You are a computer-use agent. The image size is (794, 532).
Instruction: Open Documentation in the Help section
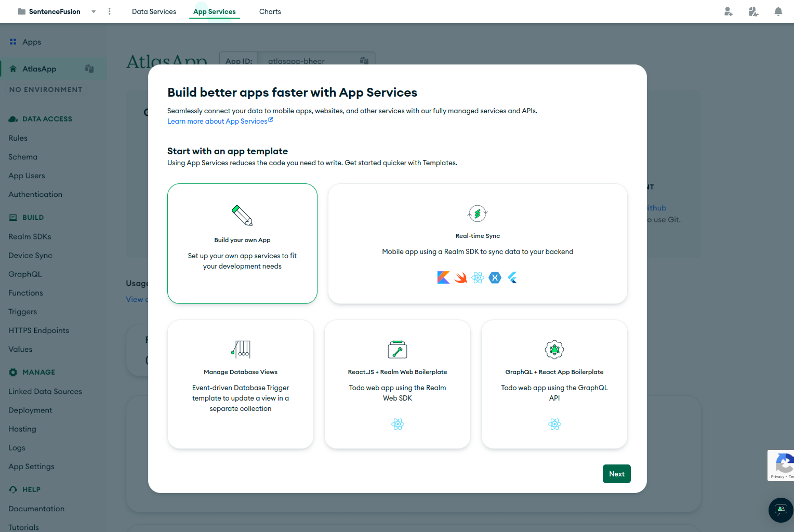[36, 509]
